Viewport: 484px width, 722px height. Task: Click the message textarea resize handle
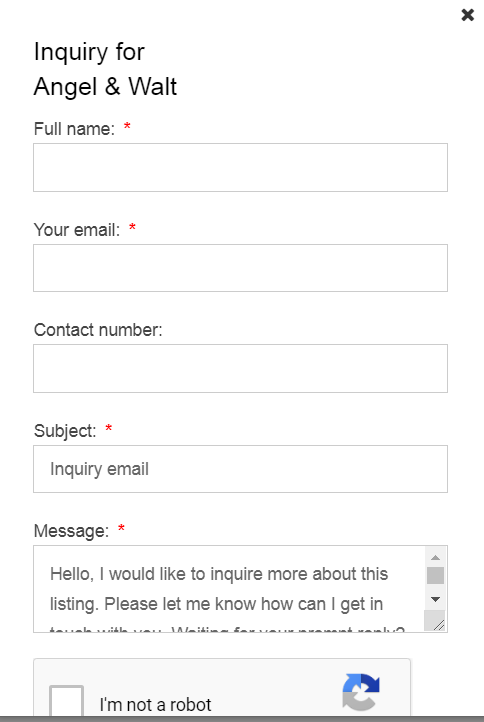pos(438,624)
